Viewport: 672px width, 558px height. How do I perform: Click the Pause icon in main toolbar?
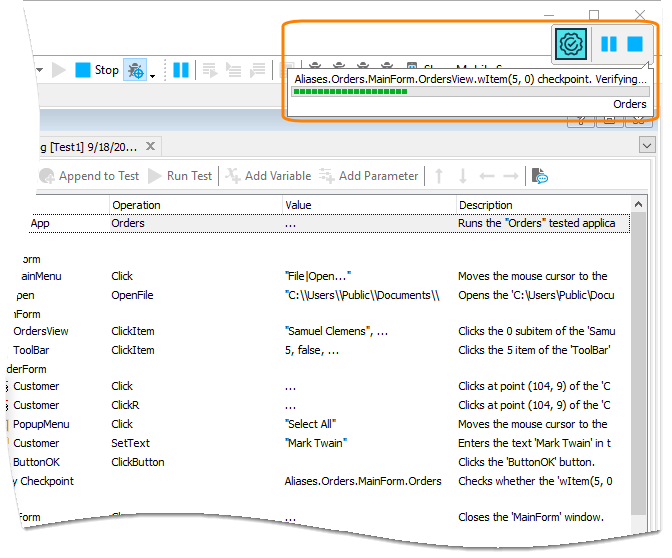point(181,70)
